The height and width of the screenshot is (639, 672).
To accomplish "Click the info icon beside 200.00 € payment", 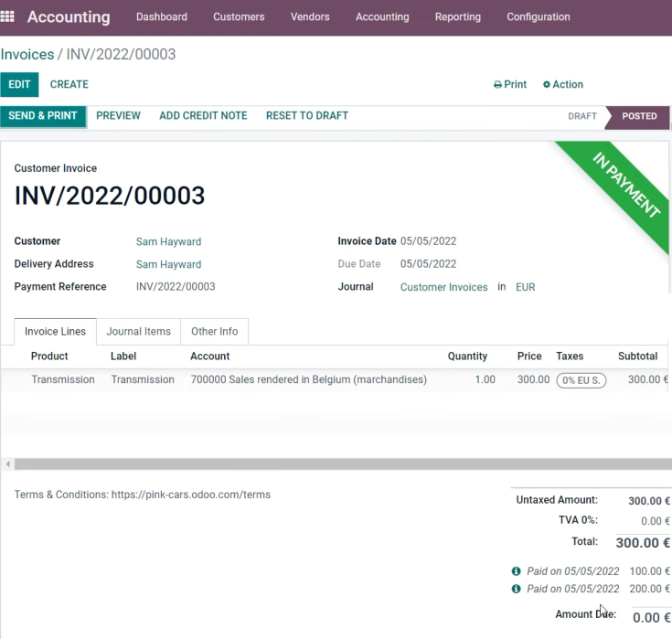I will point(516,589).
